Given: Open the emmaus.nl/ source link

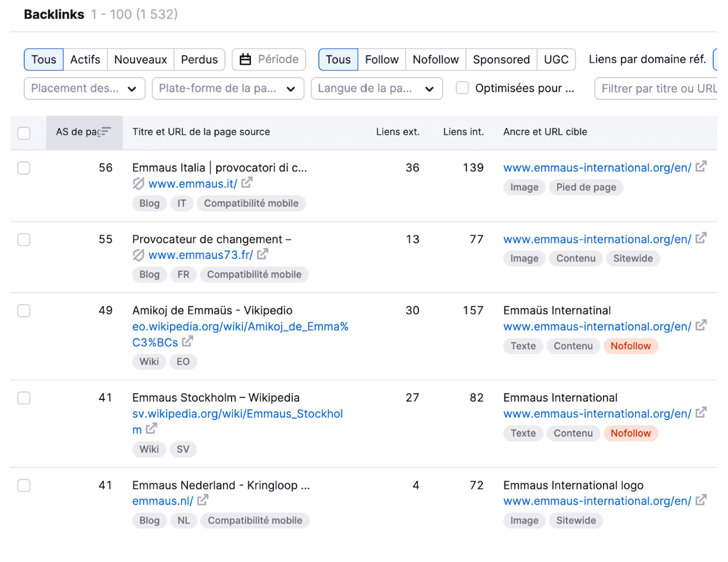Looking at the screenshot, I should (x=162, y=501).
